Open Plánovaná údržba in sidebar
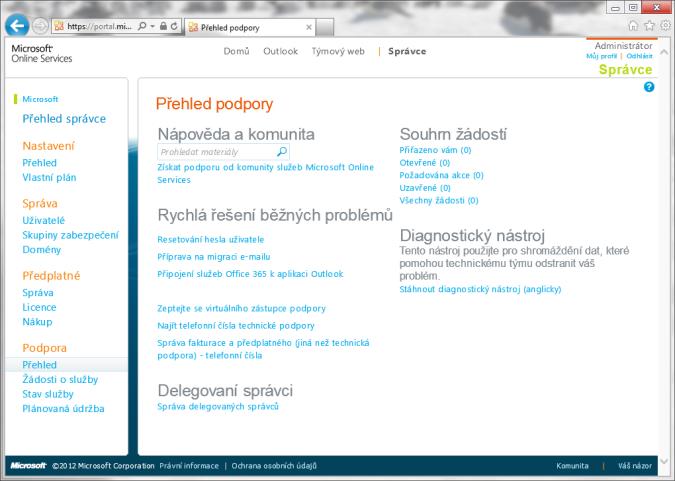 click(63, 409)
